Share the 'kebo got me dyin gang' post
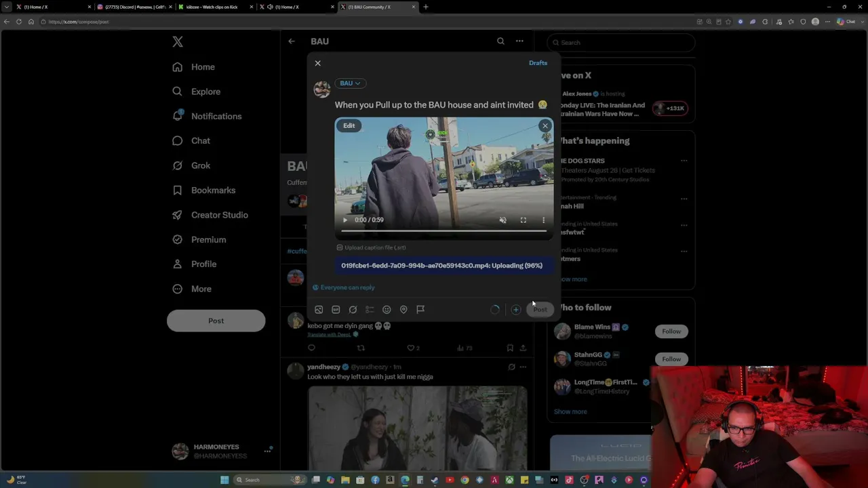Image resolution: width=868 pixels, height=488 pixels. pyautogui.click(x=523, y=348)
